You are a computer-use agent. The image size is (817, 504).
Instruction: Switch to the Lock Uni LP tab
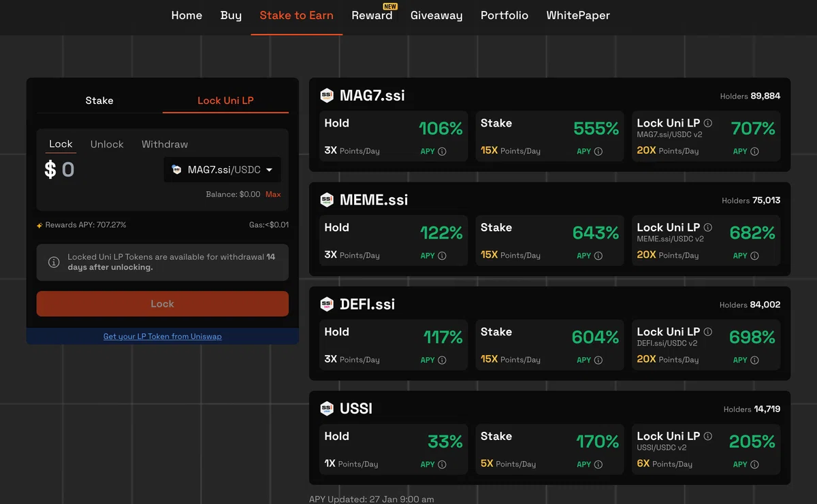[x=225, y=101]
